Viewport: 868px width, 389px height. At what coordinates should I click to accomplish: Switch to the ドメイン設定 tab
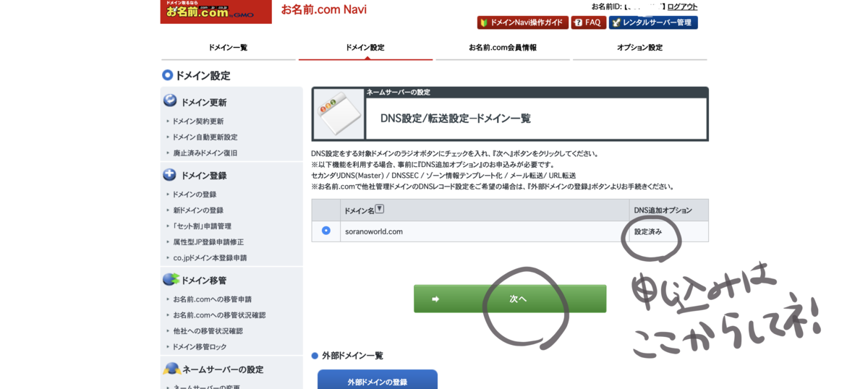pyautogui.click(x=365, y=48)
